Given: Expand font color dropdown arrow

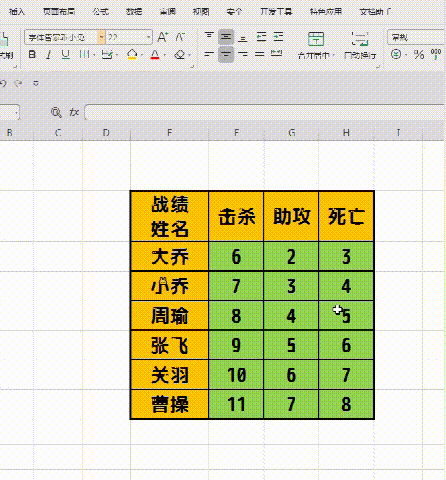Looking at the screenshot, I should pyautogui.click(x=165, y=54).
